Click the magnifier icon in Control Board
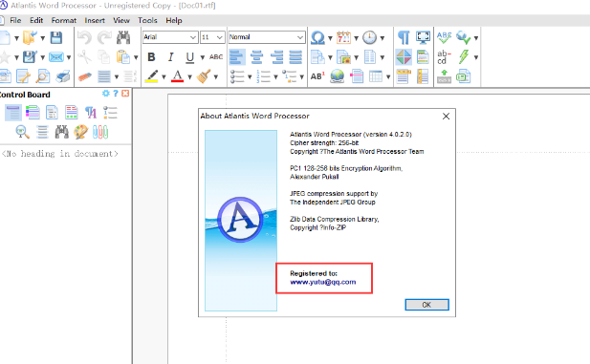The width and height of the screenshot is (590, 364). pyautogui.click(x=23, y=132)
